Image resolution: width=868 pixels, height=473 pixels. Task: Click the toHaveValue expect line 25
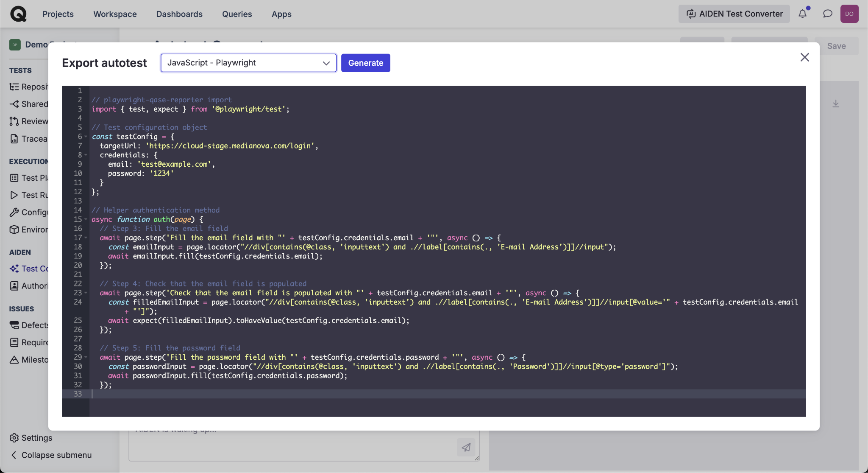pos(259,321)
